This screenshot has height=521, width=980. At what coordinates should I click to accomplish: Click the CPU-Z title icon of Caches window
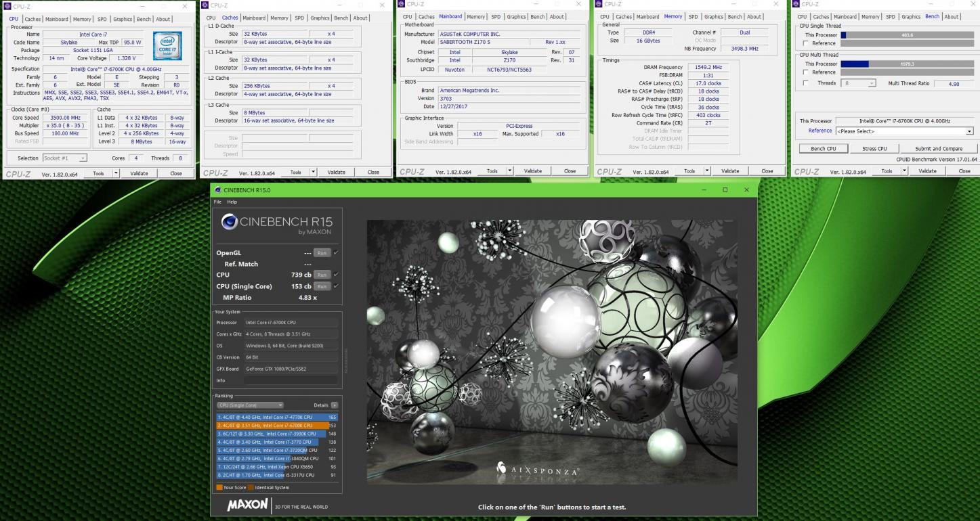point(206,5)
